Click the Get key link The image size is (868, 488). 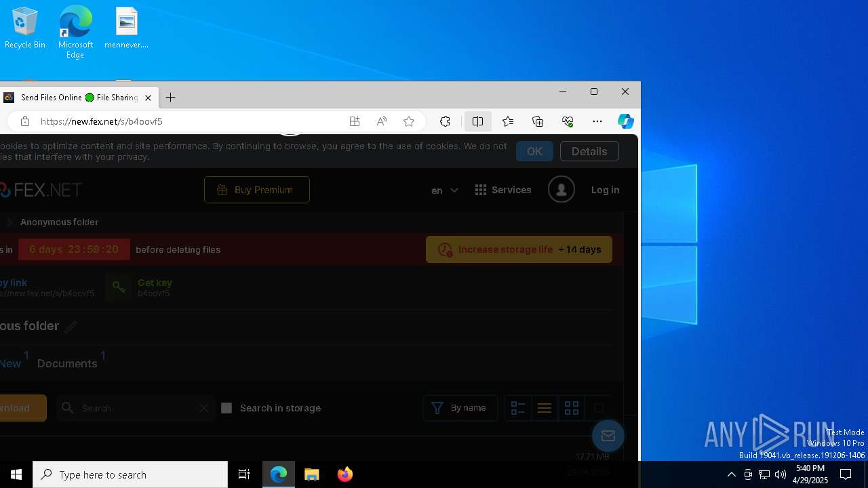(x=155, y=283)
